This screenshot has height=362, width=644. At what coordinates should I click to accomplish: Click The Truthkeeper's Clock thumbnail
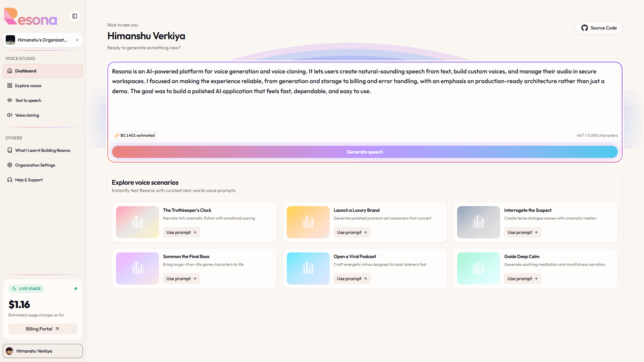pos(138,222)
